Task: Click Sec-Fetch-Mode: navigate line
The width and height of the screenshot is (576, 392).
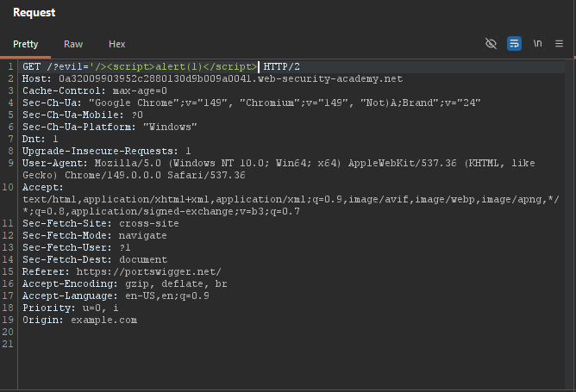Action: pos(94,235)
